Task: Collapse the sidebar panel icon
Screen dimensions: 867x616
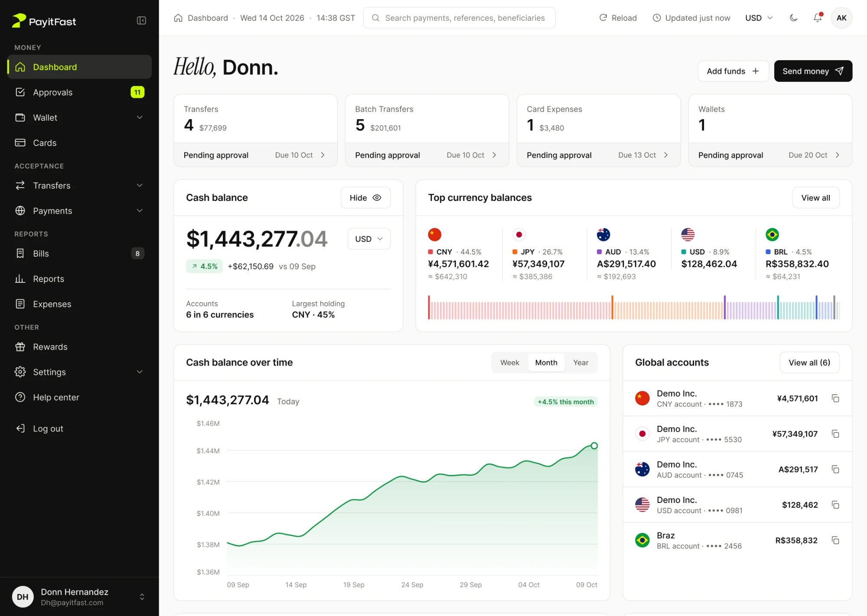Action: point(141,21)
